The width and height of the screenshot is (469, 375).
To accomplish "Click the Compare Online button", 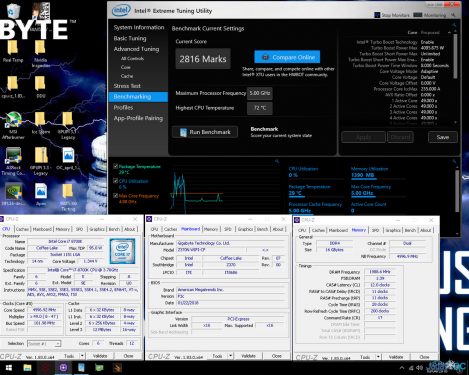I will point(287,57).
